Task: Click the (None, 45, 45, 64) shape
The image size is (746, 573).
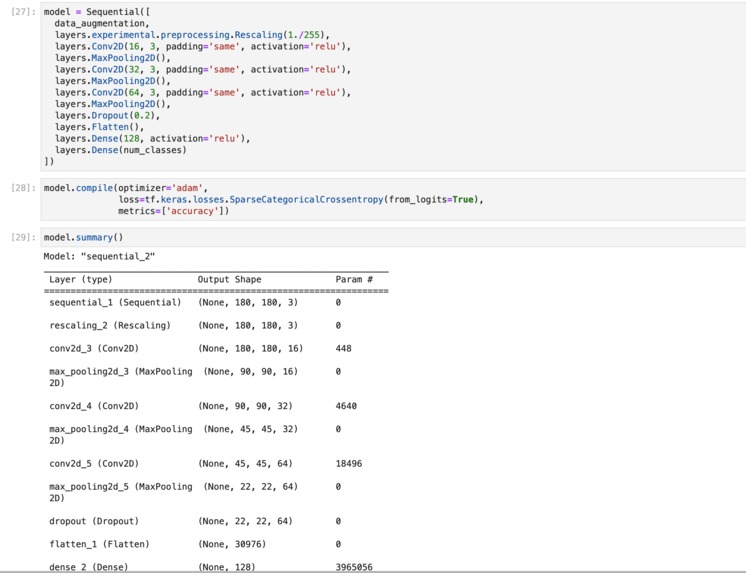Action: click(x=245, y=464)
